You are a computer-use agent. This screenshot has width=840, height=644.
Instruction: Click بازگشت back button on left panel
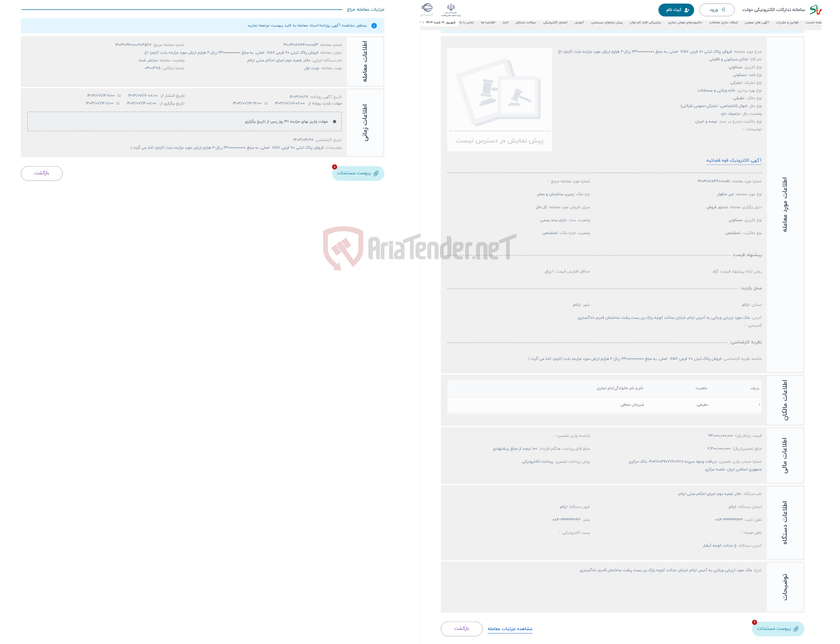pos(42,174)
